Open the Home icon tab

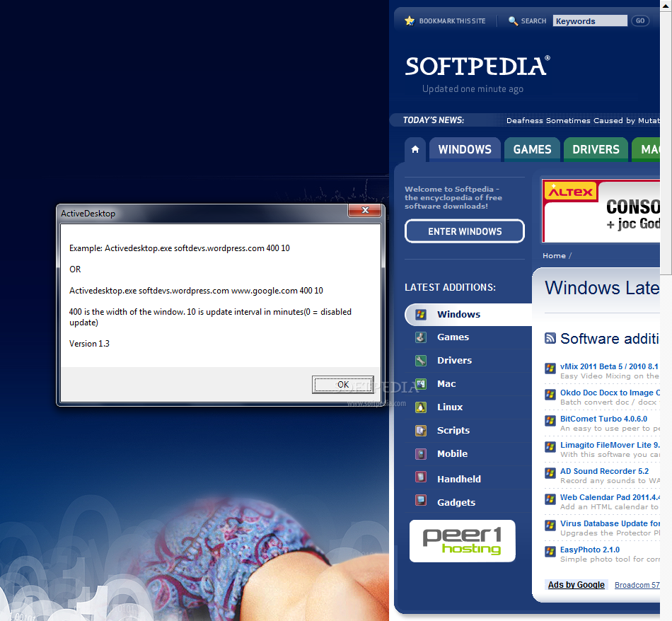pos(415,149)
